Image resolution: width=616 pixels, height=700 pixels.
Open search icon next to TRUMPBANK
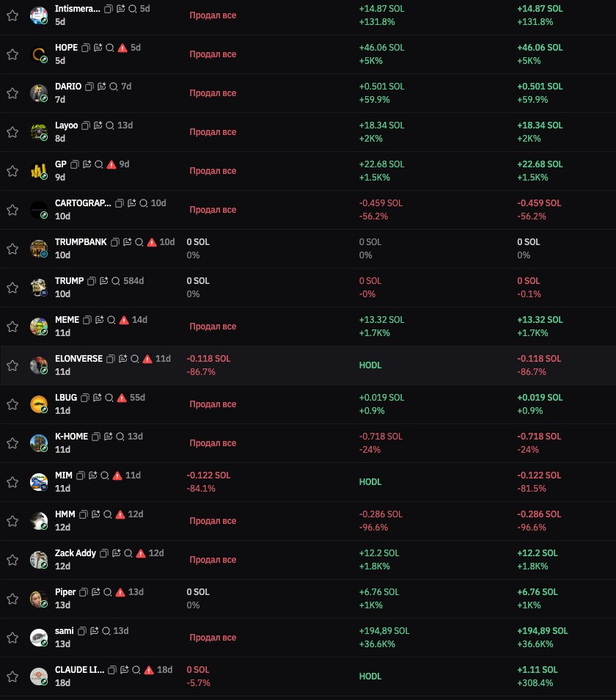[139, 242]
